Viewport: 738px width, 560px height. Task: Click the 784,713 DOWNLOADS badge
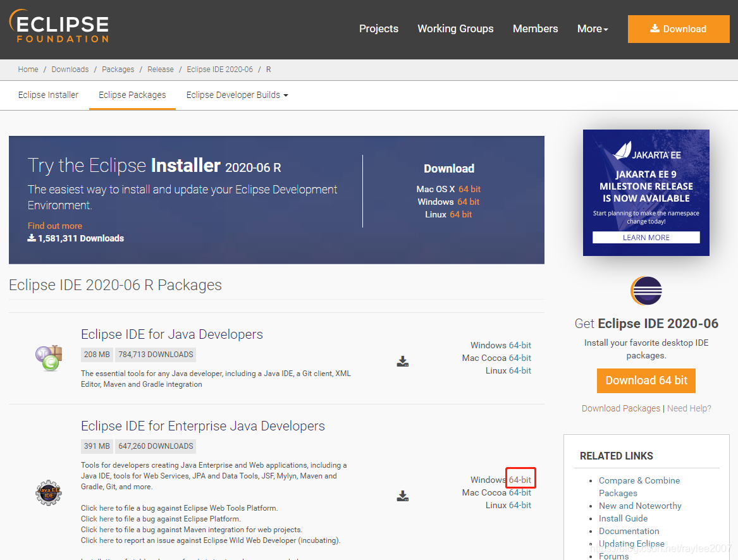tap(156, 355)
